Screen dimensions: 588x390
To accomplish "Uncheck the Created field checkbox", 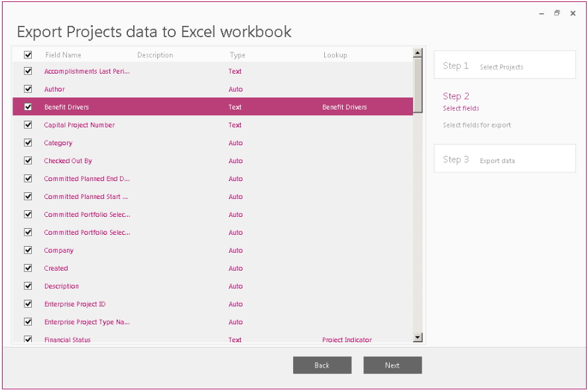I will 28,268.
